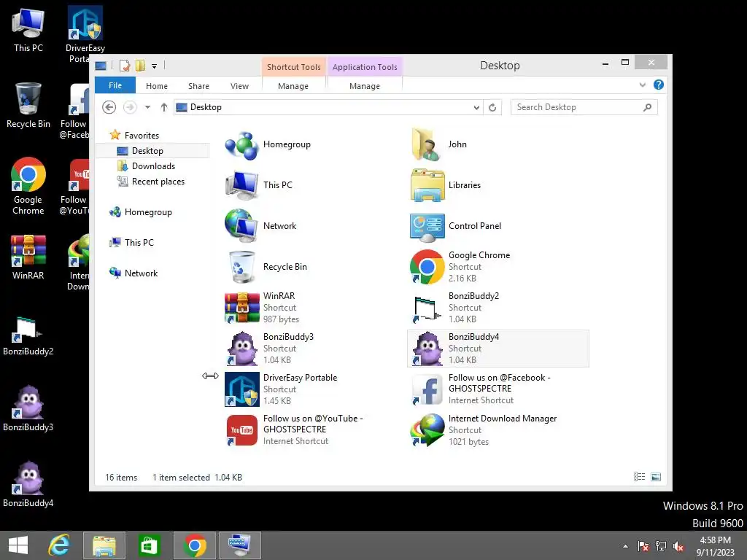This screenshot has height=560, width=747.
Task: Switch to large icons view in status bar
Action: click(656, 477)
